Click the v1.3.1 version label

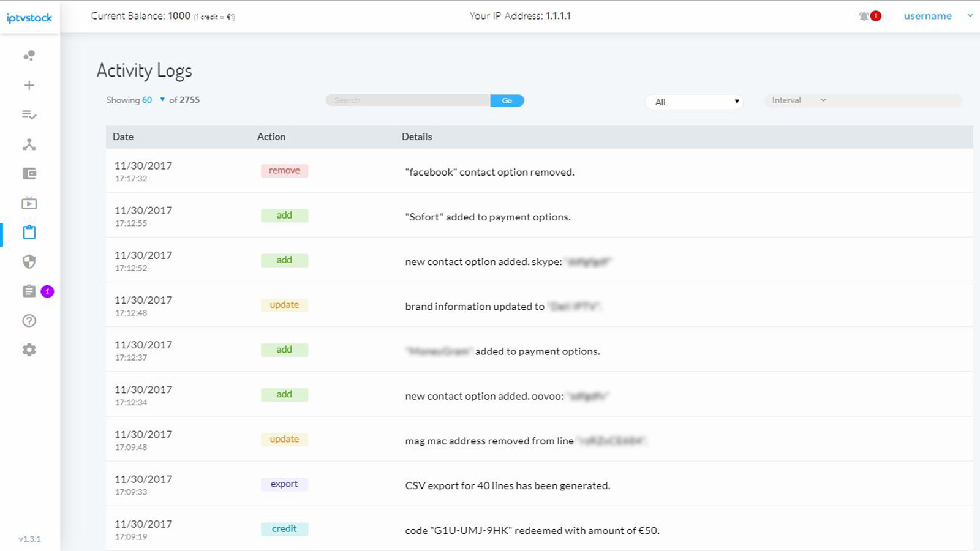pos(29,539)
